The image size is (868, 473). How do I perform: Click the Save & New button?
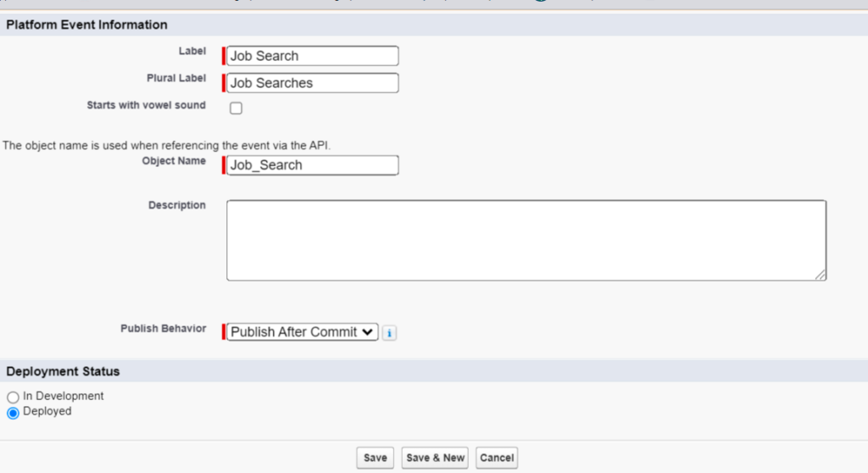435,458
